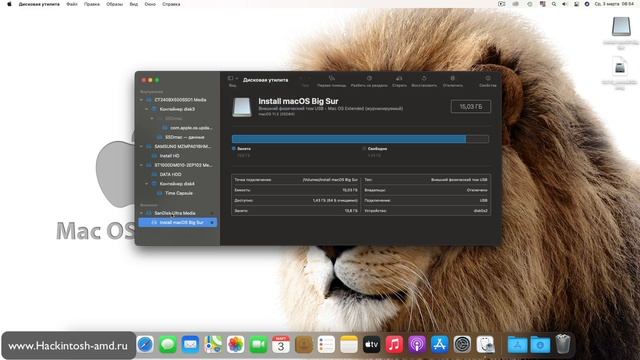Click the Restore (Восстановить) toolbar icon
This screenshot has height=360, width=640.
pyautogui.click(x=424, y=78)
